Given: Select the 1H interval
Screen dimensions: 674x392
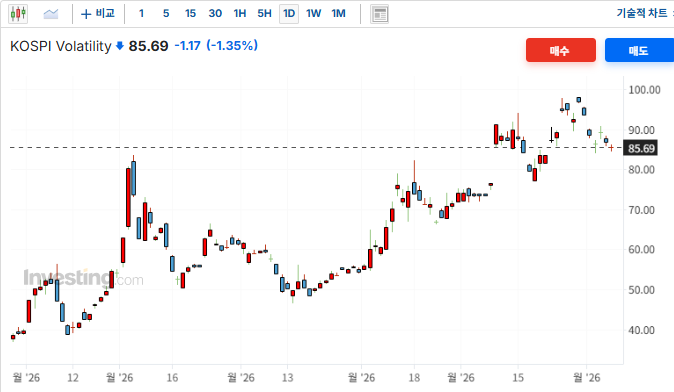Looking at the screenshot, I should (240, 14).
